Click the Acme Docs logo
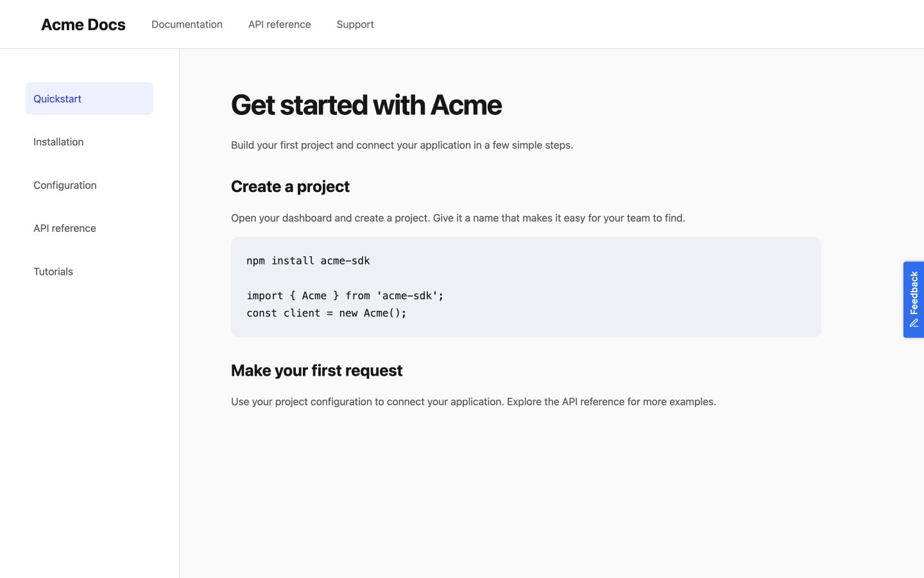 coord(83,24)
